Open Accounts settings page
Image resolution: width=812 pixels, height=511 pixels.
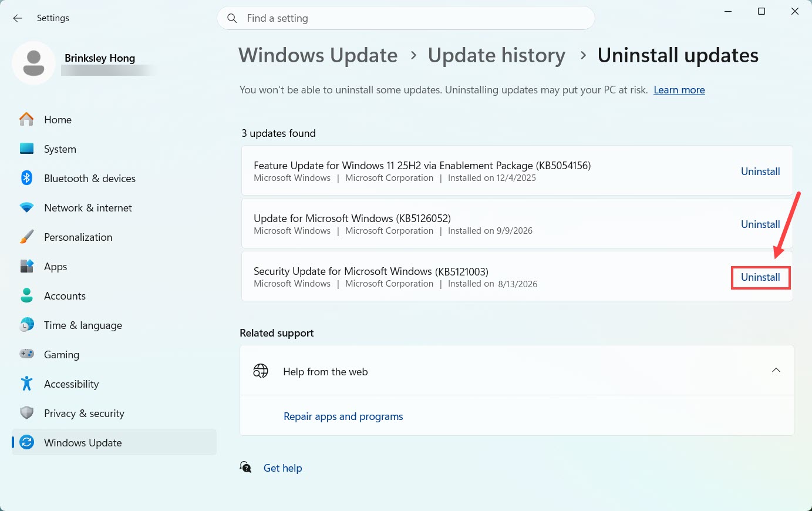pyautogui.click(x=114, y=295)
